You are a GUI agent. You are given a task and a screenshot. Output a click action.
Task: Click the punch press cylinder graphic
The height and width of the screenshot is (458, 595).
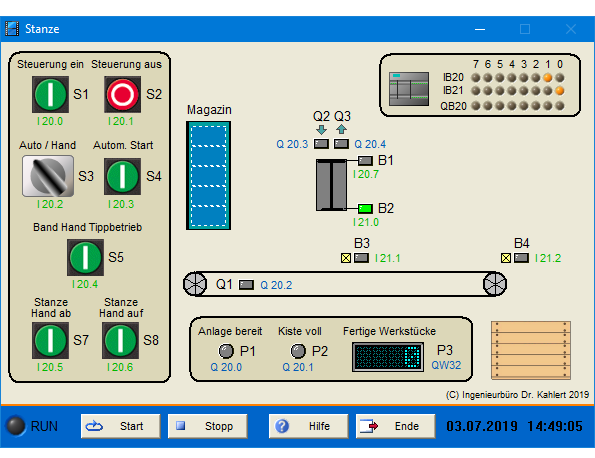331,185
